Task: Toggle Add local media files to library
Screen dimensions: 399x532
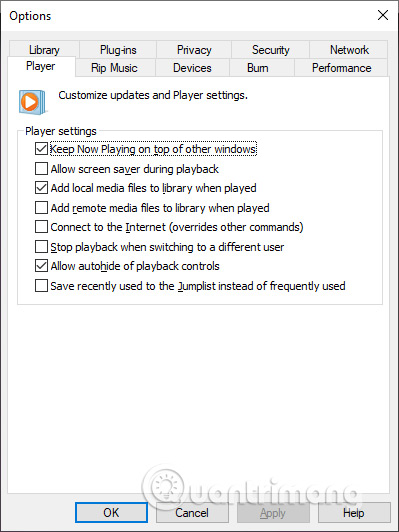Action: pos(41,188)
